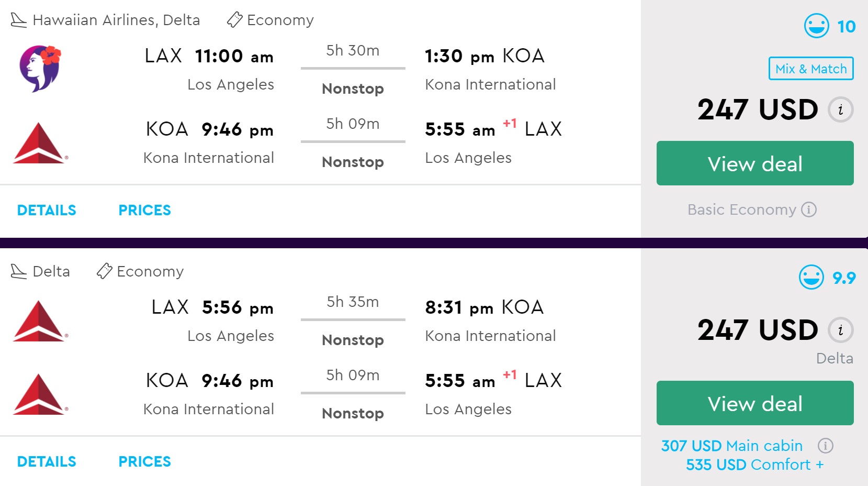868x486 pixels.
Task: Click the smiley score icon rated 9.9
Action: [x=811, y=277]
